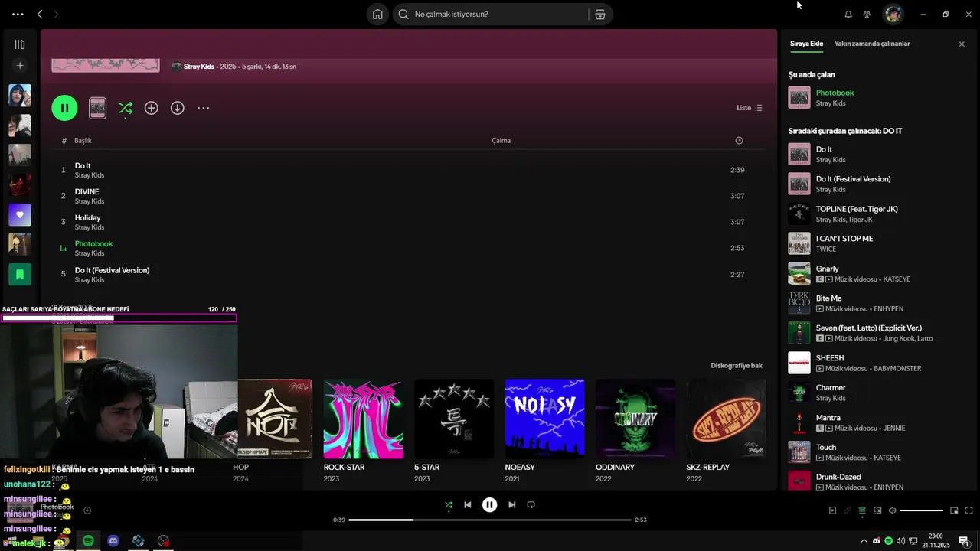980x551 pixels.
Task: Pause using the bottom player bar button
Action: coord(489,504)
